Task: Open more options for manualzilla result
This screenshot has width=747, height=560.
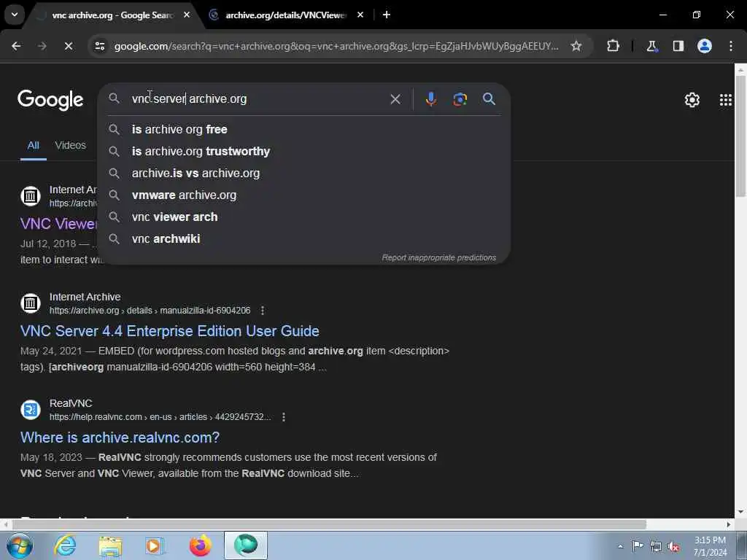Action: click(x=263, y=311)
